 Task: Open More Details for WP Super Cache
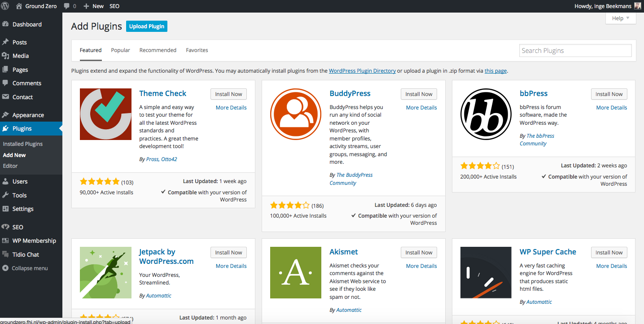(x=612, y=266)
